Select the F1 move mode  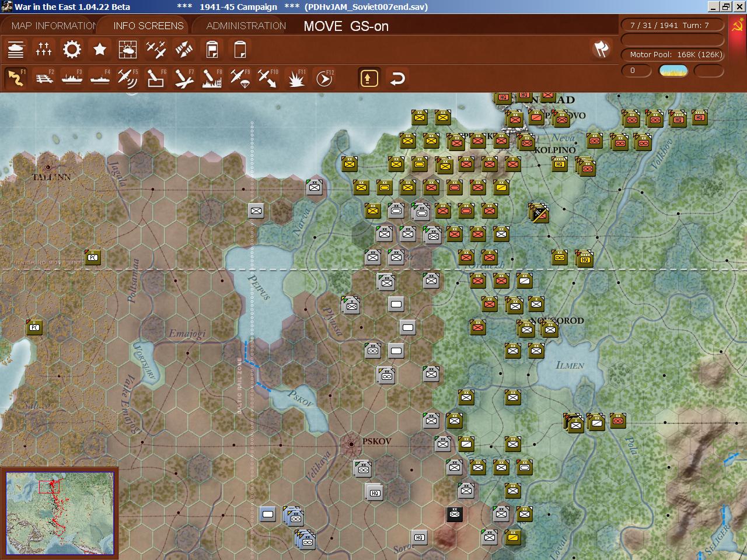(x=16, y=78)
